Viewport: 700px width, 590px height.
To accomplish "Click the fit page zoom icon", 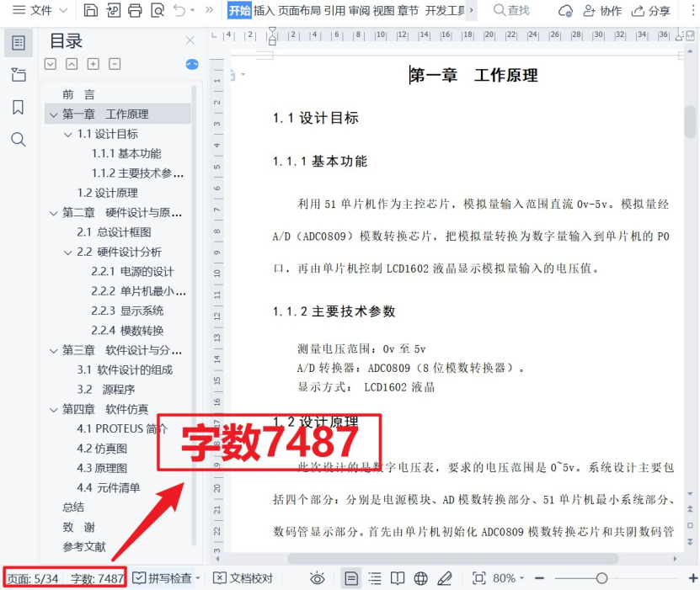I will 479,578.
